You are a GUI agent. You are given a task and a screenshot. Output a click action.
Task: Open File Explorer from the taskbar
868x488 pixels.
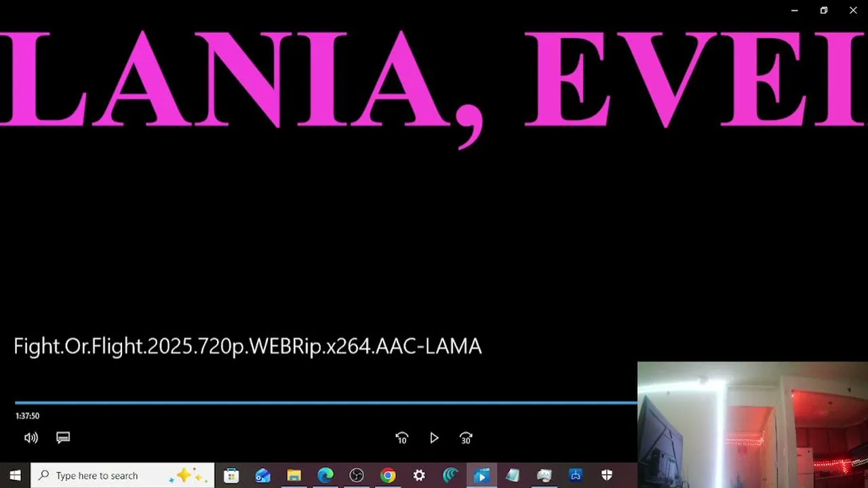(x=294, y=476)
